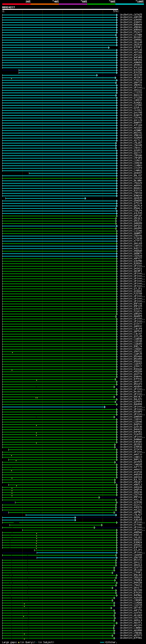The height and width of the screenshot is (644, 146).
Task: Click the purple ~60% identity legend bar
Action: (x=73, y=4)
